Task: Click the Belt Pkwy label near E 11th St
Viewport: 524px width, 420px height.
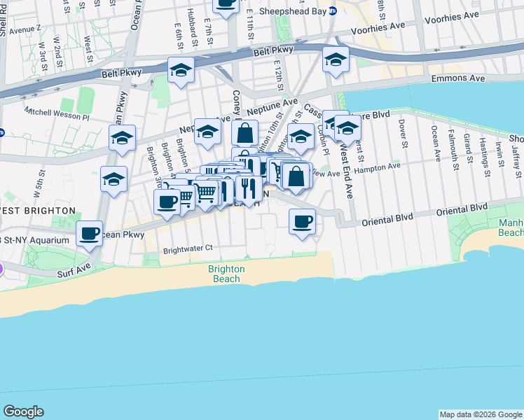Action: tap(273, 51)
